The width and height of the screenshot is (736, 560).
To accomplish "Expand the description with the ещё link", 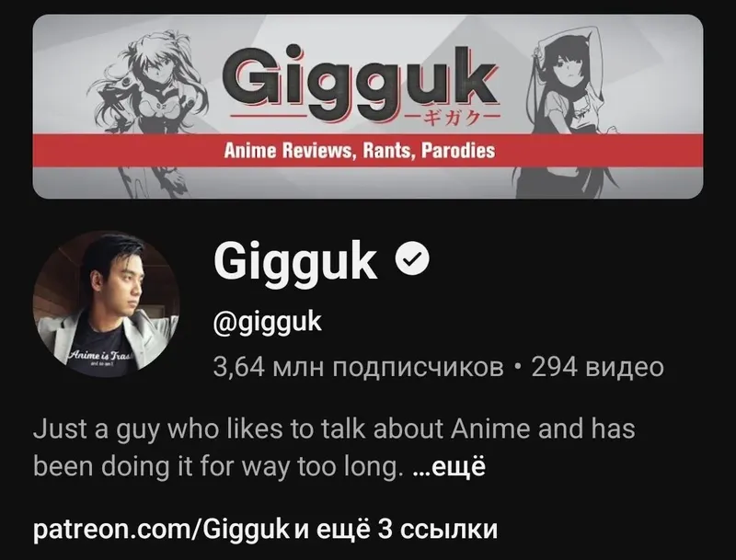I will 449,467.
